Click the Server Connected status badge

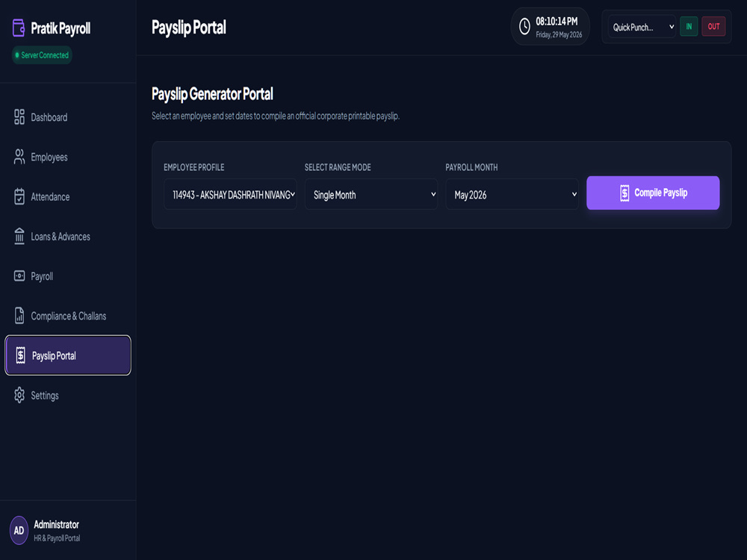pyautogui.click(x=42, y=55)
